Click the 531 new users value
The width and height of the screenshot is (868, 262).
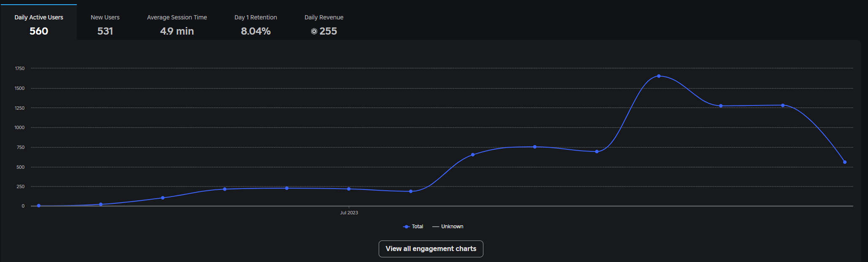(x=105, y=31)
